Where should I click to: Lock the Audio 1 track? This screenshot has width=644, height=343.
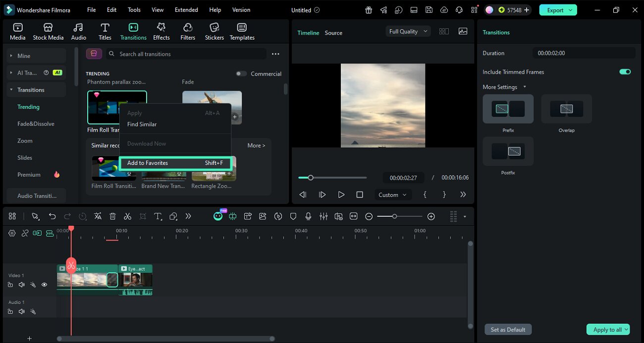pos(10,311)
